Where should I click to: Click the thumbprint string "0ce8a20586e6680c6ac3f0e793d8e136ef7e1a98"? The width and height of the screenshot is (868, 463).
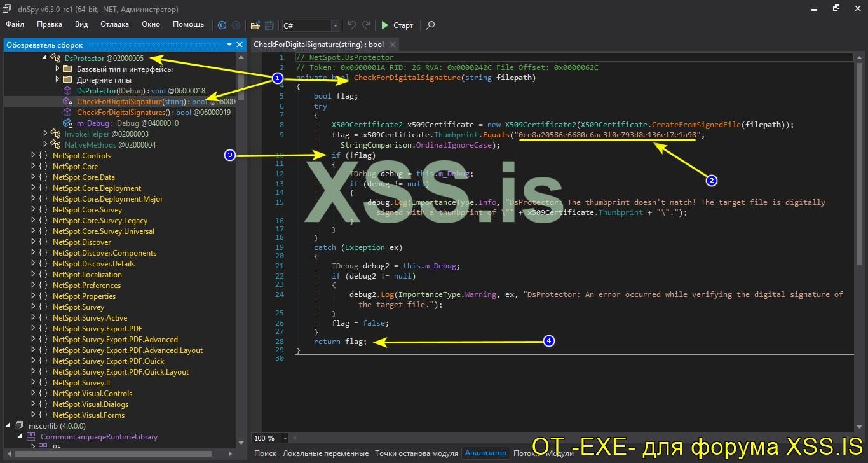[607, 135]
